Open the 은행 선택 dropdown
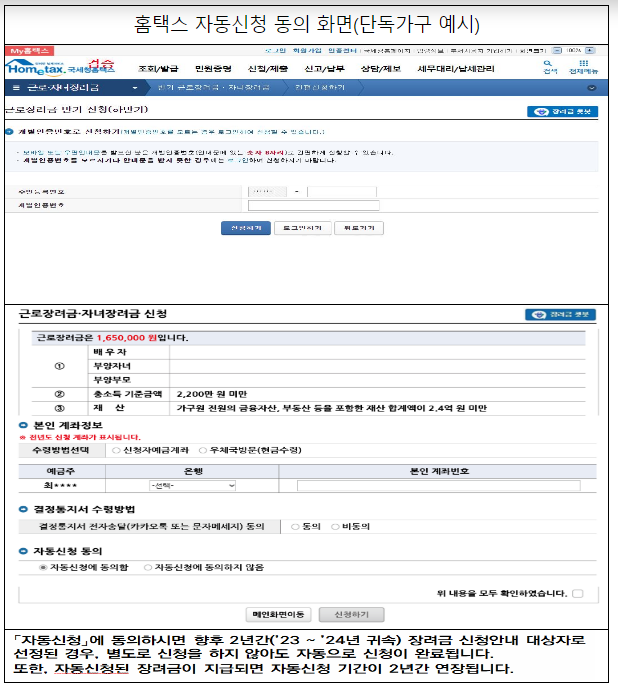This screenshot has width=618, height=690. (192, 485)
